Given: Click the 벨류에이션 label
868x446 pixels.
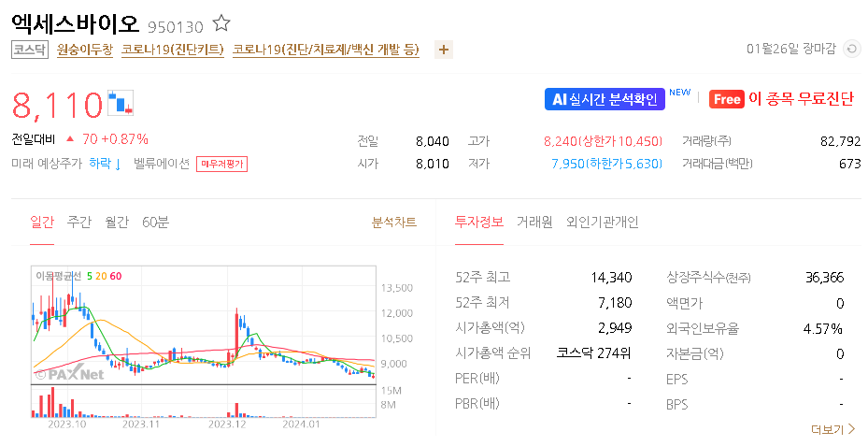Looking at the screenshot, I should 162,164.
